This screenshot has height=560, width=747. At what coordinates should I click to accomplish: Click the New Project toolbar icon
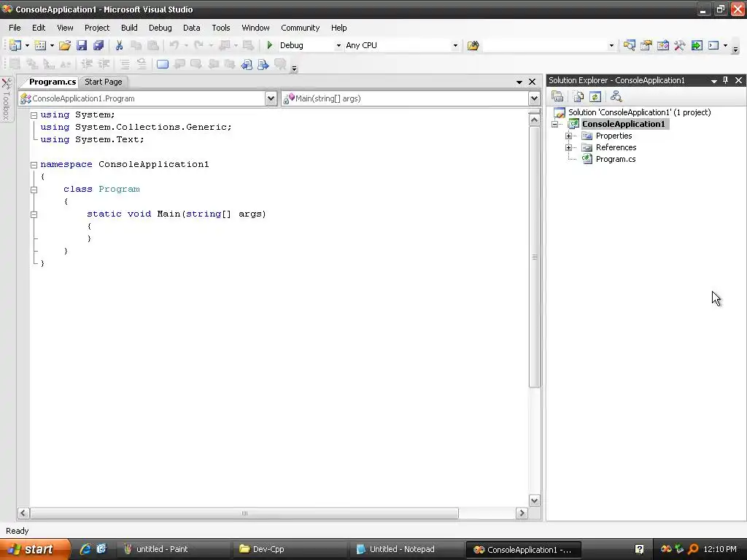[16, 45]
